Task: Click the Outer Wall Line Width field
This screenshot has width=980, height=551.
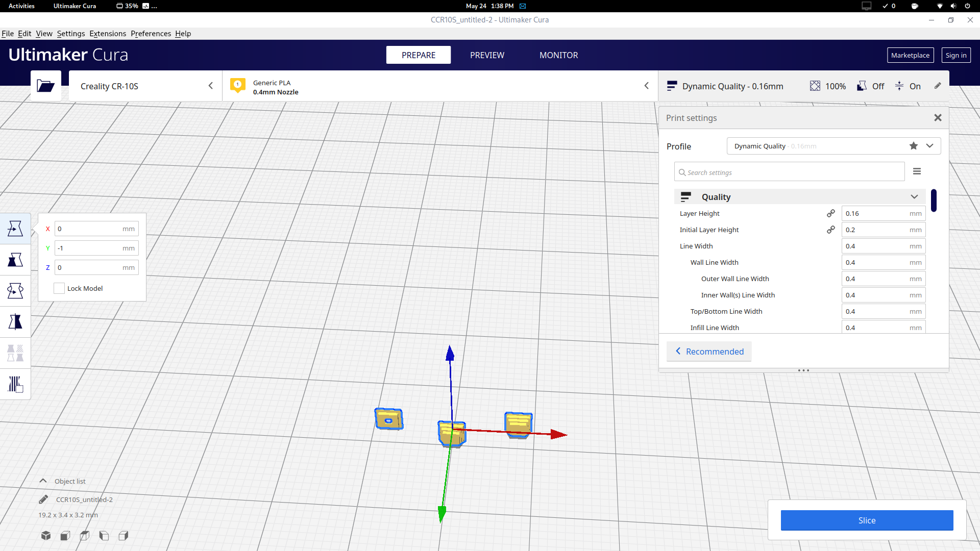Action: tap(884, 279)
